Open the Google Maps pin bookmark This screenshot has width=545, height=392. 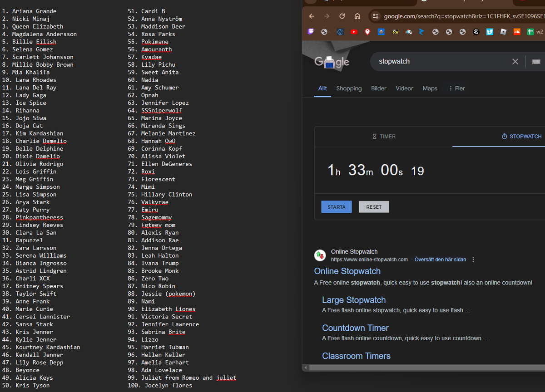(367, 32)
